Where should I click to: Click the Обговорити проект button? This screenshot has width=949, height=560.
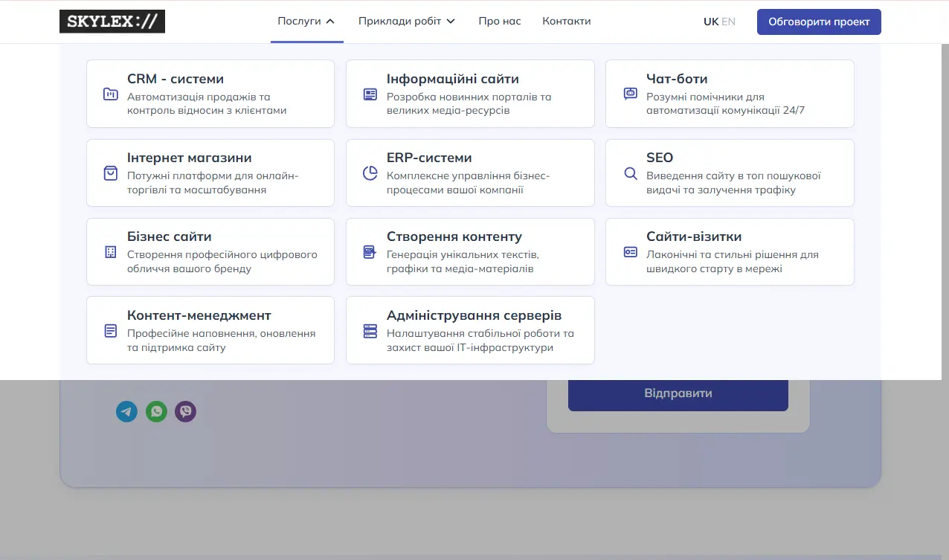tap(819, 22)
